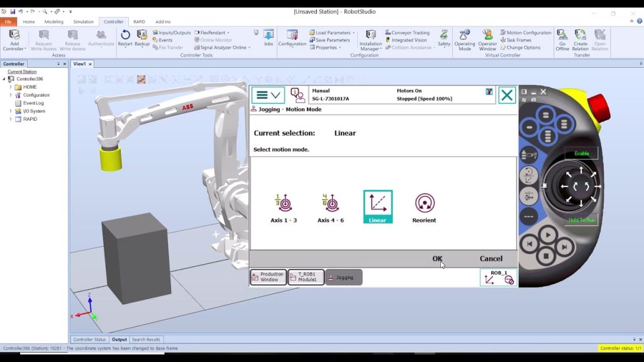Expand the Configuration tree node

tap(11, 95)
